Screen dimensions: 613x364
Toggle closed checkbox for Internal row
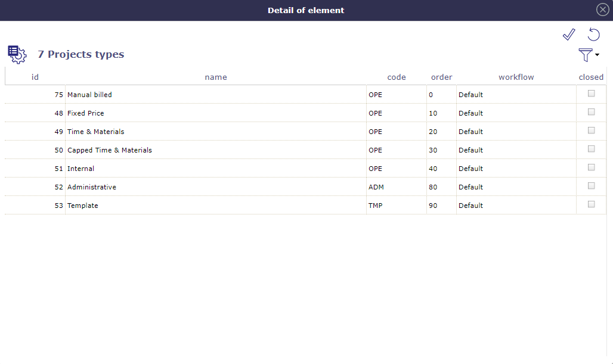tap(591, 167)
